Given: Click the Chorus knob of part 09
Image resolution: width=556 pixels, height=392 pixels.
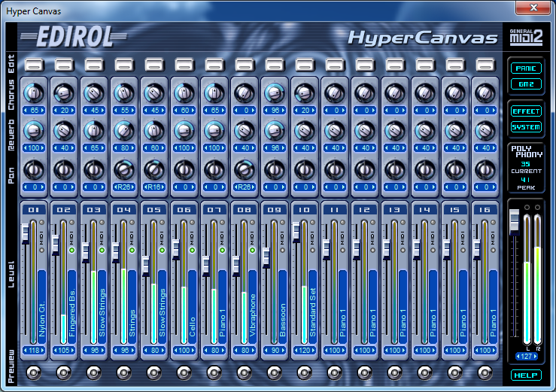Looking at the screenshot, I should tap(275, 93).
